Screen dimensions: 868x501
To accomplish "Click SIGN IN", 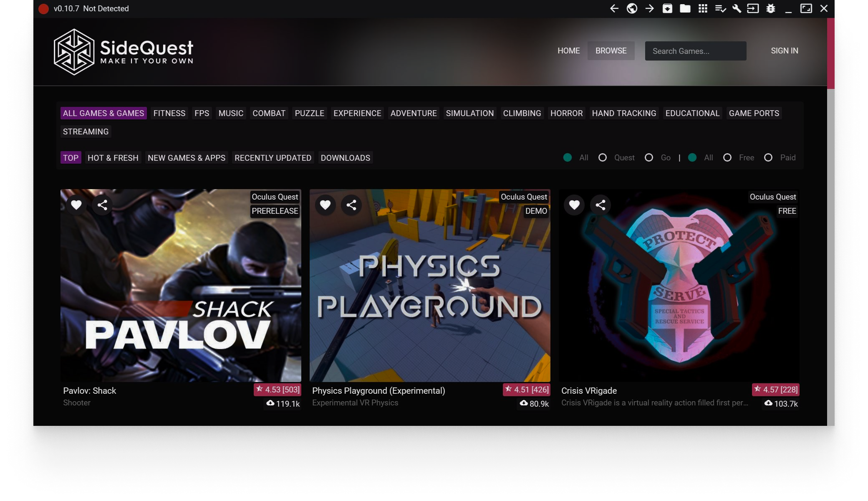I will pyautogui.click(x=785, y=51).
